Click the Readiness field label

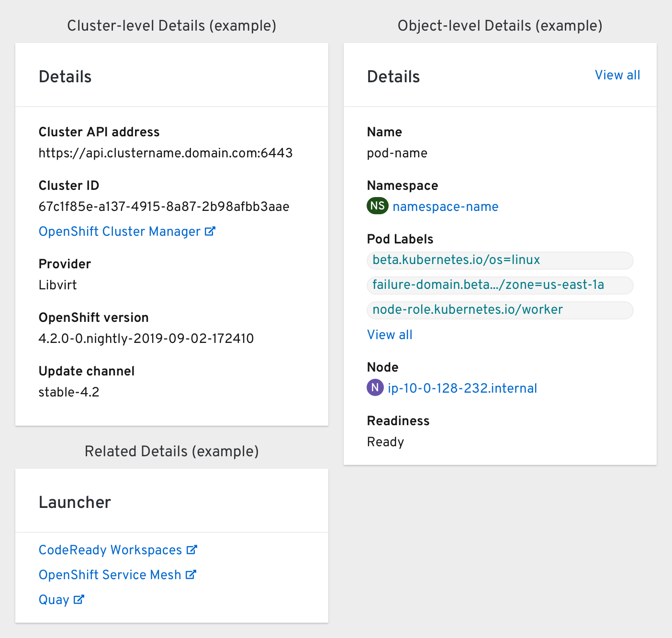tap(398, 421)
